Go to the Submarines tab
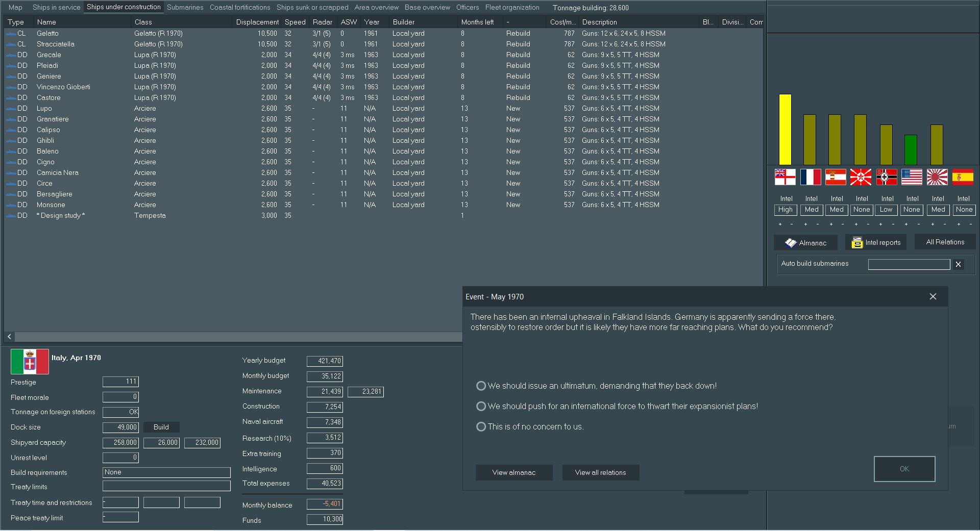The width and height of the screenshot is (980, 531). (185, 8)
